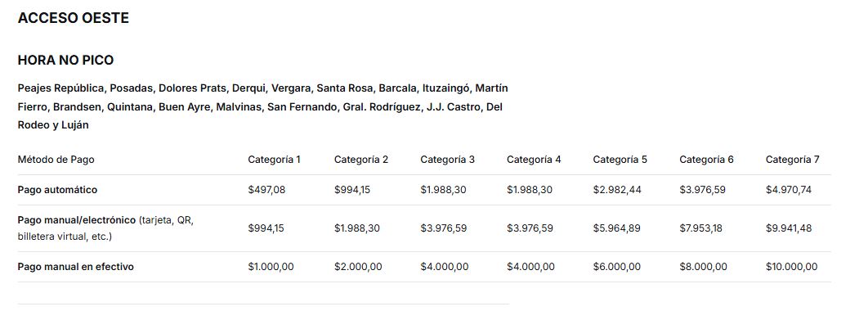Click the $4.970,74 price cell
The height and width of the screenshot is (311, 868).
pos(788,190)
